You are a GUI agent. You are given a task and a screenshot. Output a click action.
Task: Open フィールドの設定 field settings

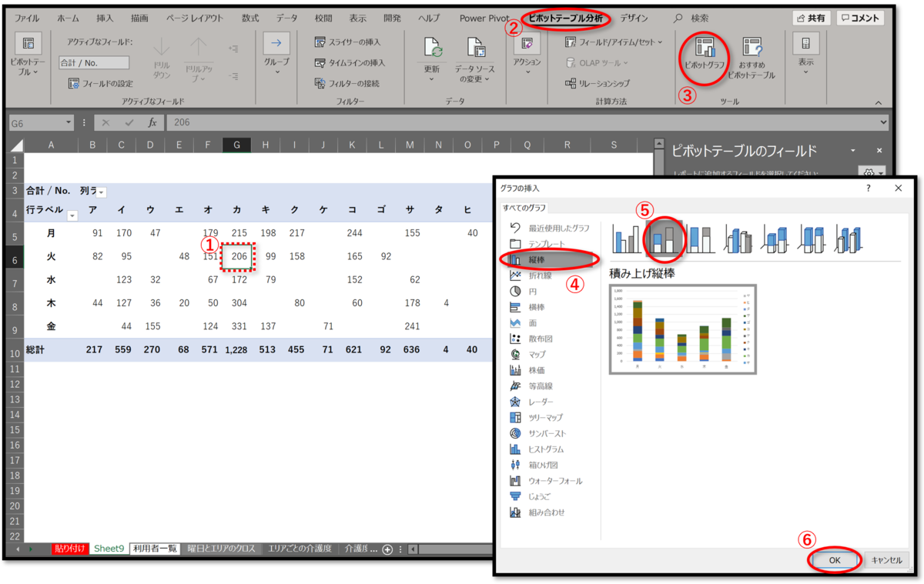[x=100, y=83]
